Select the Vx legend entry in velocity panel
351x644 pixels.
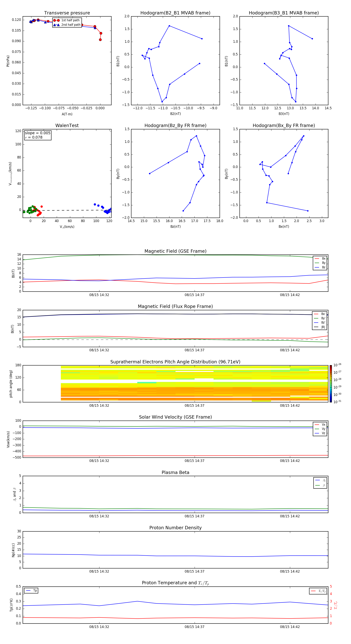(x=320, y=425)
